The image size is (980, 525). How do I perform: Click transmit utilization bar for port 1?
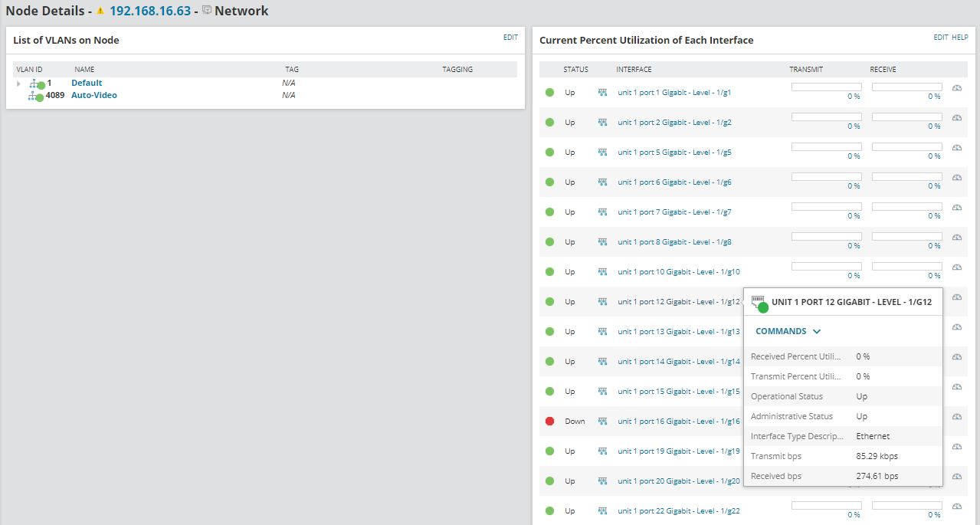[x=827, y=87]
